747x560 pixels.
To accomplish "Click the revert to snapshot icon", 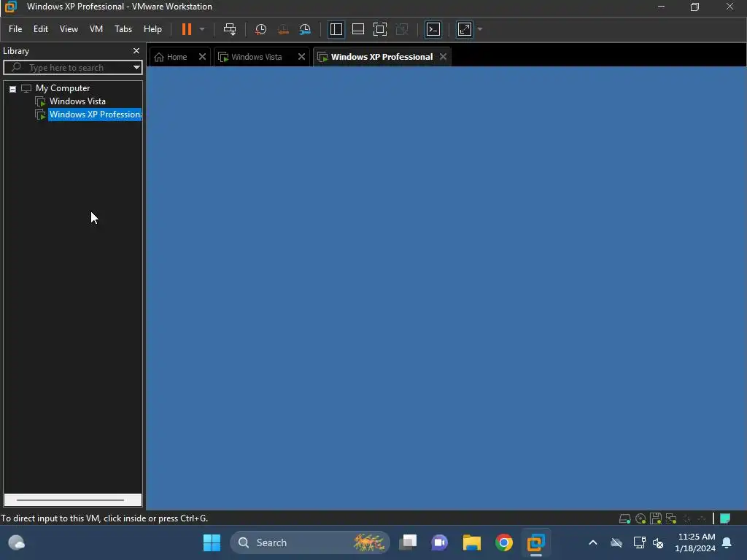I will tap(283, 29).
